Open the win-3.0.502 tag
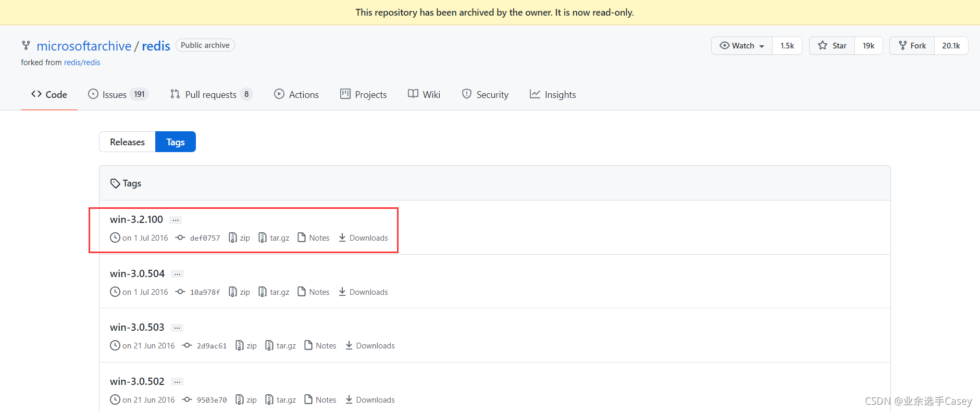The width and height of the screenshot is (980, 412). click(x=137, y=381)
